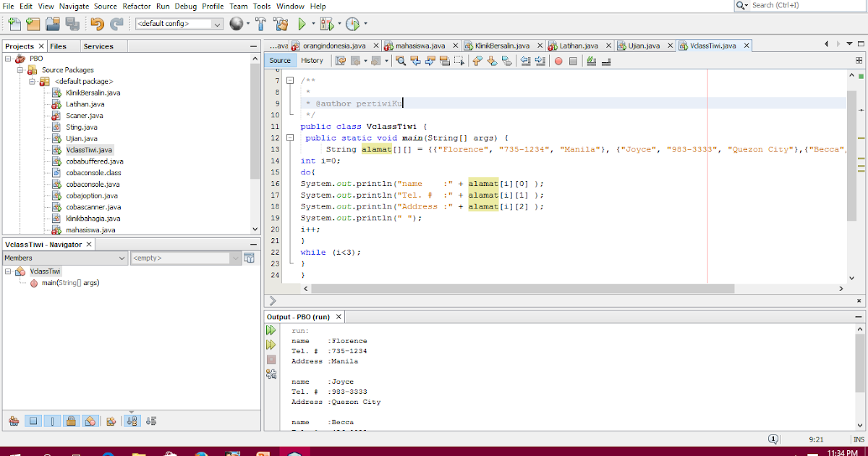Click the notifications indicator in status bar
This screenshot has height=456, width=868.
773,439
